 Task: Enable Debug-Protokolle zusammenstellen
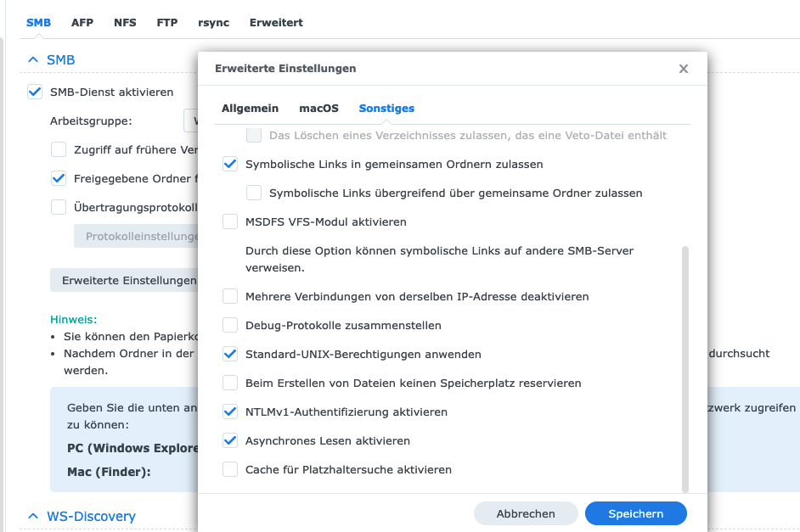tap(230, 326)
